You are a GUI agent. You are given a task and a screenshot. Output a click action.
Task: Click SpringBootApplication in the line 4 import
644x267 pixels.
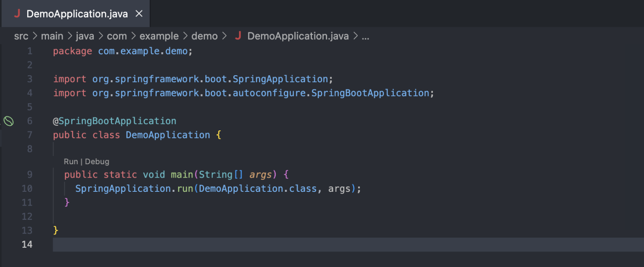pyautogui.click(x=370, y=93)
